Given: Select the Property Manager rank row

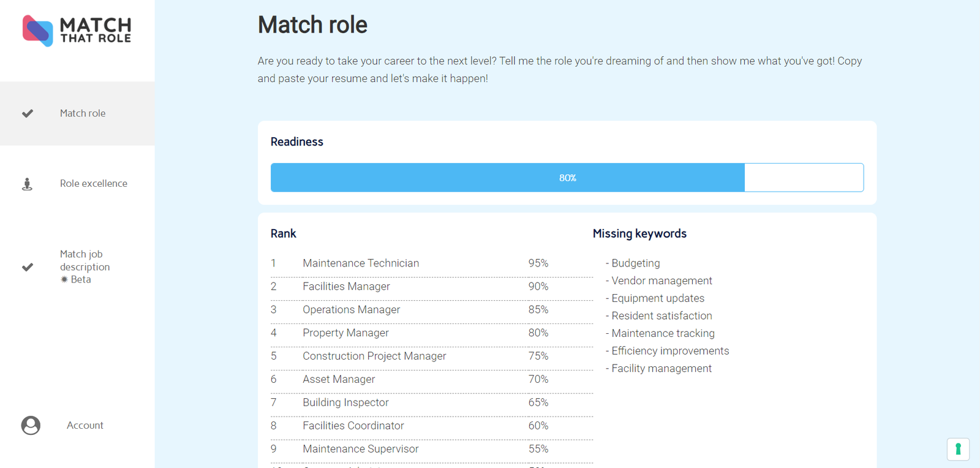Looking at the screenshot, I should tap(431, 333).
